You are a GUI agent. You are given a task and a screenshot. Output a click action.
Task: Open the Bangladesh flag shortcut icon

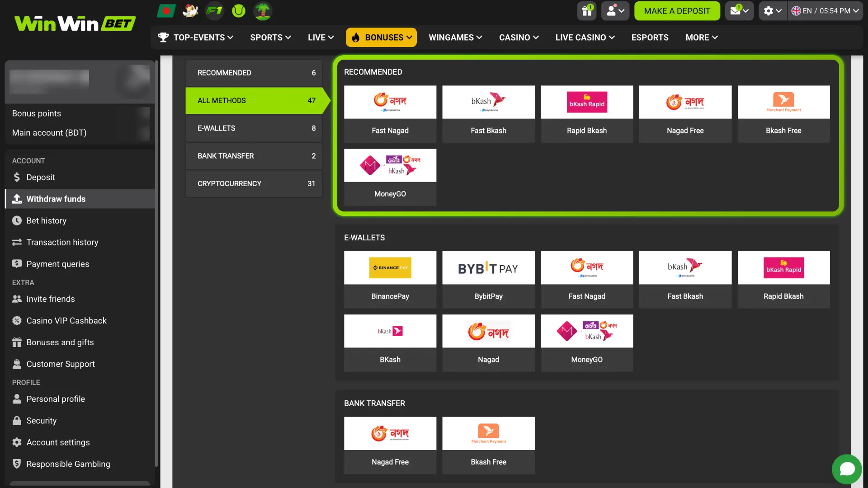click(166, 10)
